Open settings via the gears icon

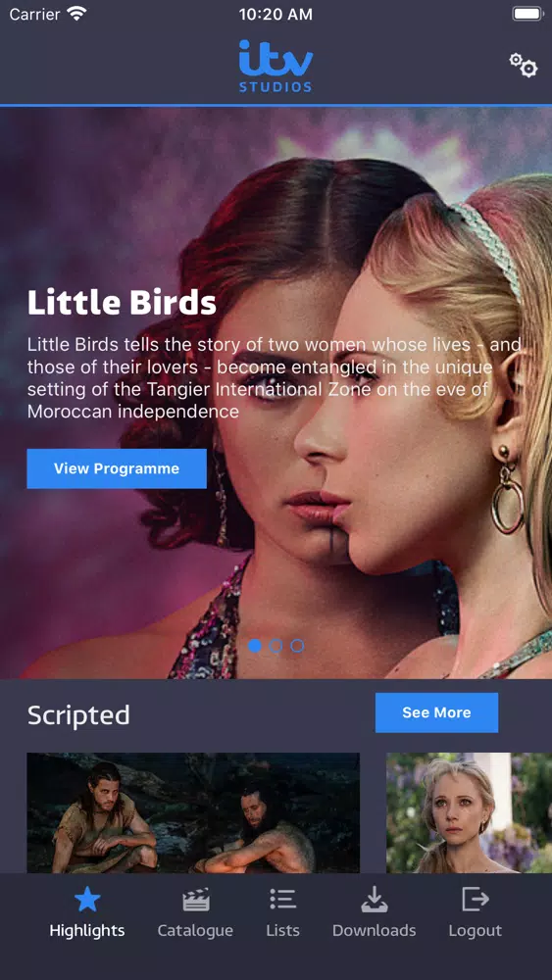[x=523, y=65]
